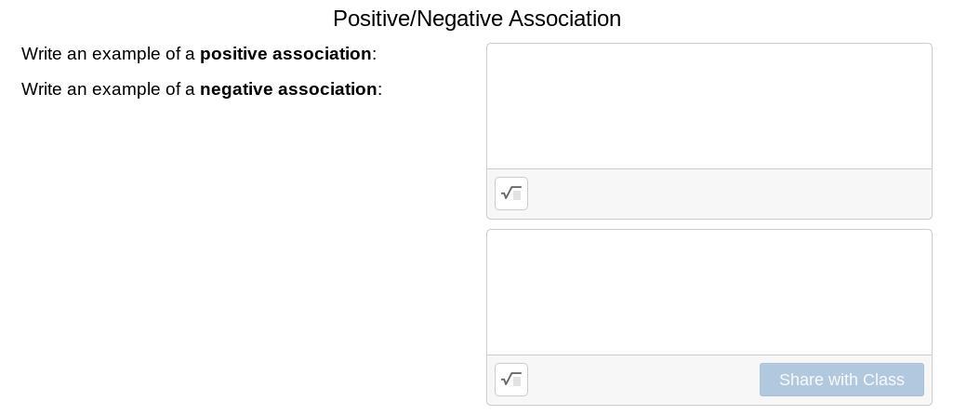Screen dimensions: 980x415
Task: Click the gray toolbar strip under the first box
Action: pos(725,194)
